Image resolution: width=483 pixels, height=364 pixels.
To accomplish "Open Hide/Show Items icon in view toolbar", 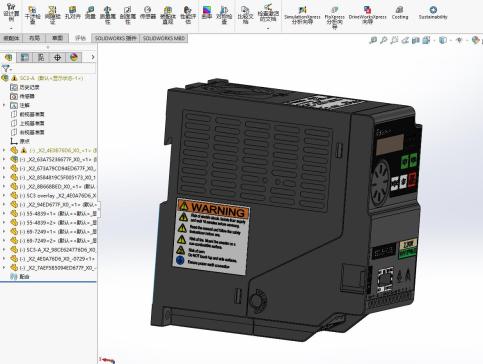I will tap(459, 40).
